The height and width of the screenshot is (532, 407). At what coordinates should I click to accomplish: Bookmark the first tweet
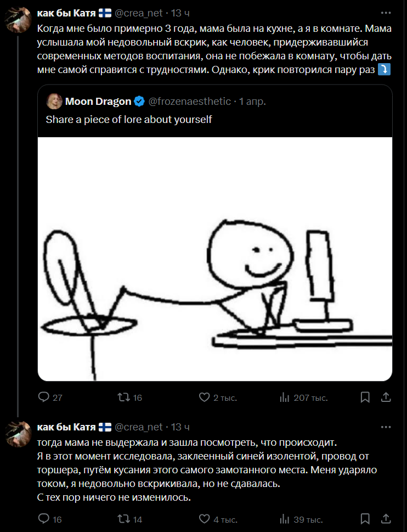(365, 397)
